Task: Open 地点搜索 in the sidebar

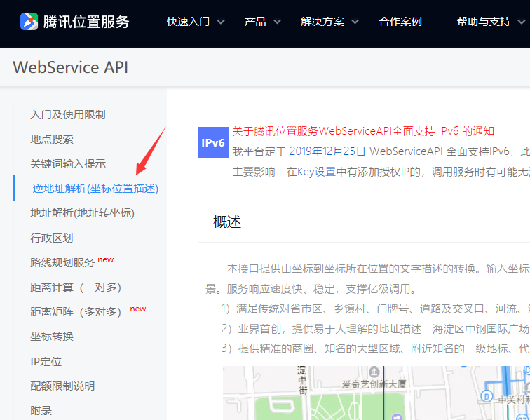Action: click(x=52, y=140)
